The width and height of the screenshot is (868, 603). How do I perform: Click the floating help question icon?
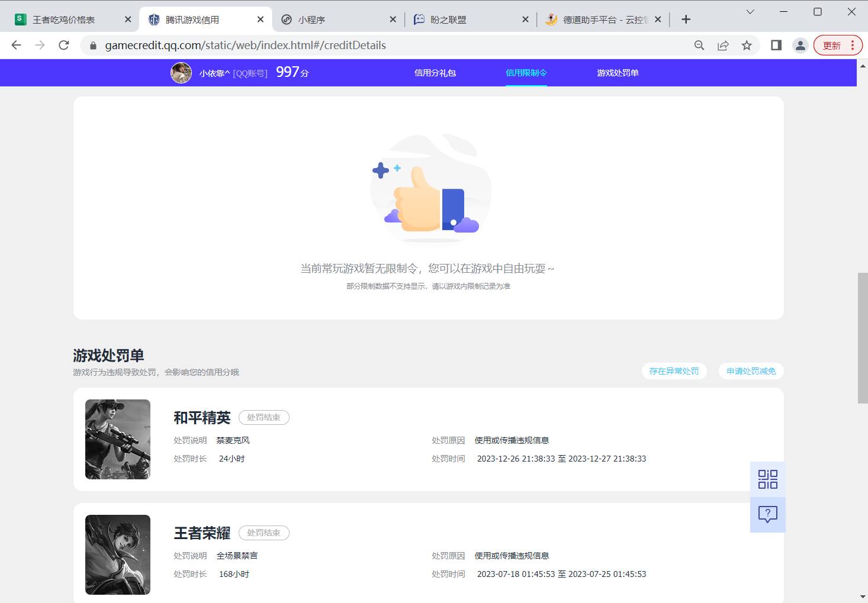pyautogui.click(x=767, y=514)
